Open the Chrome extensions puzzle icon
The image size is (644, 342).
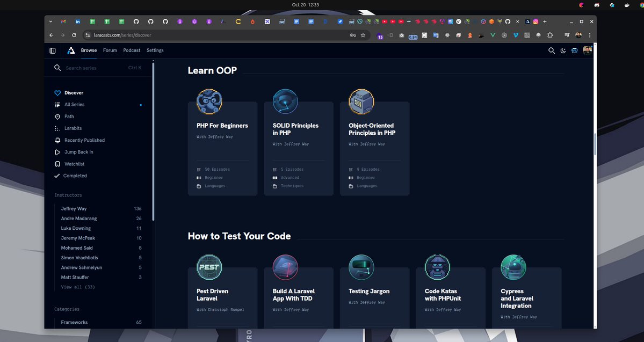551,35
